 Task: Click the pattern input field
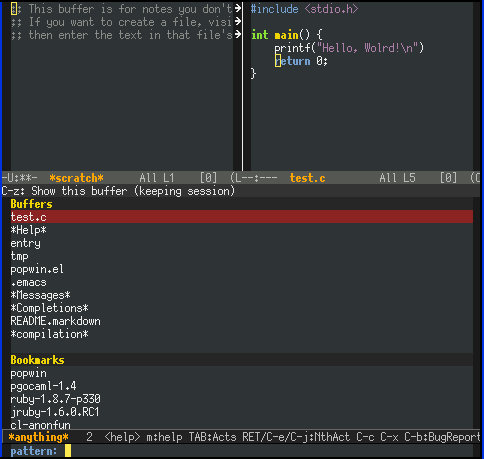273,451
